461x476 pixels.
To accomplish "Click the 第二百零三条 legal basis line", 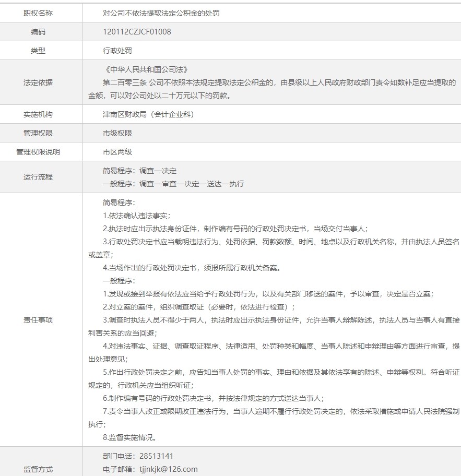I will [x=279, y=82].
